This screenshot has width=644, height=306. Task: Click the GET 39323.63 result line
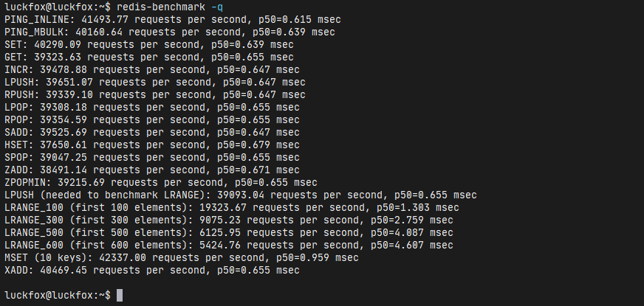[x=149, y=57]
